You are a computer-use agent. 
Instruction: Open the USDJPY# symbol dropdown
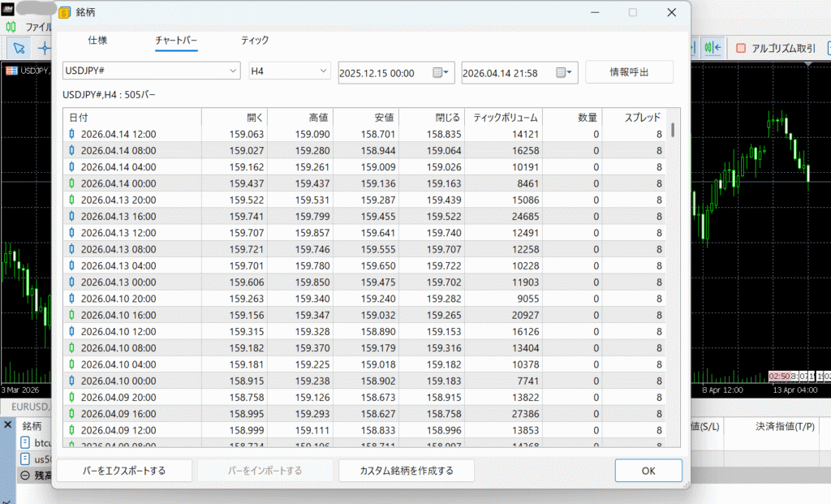click(x=152, y=71)
